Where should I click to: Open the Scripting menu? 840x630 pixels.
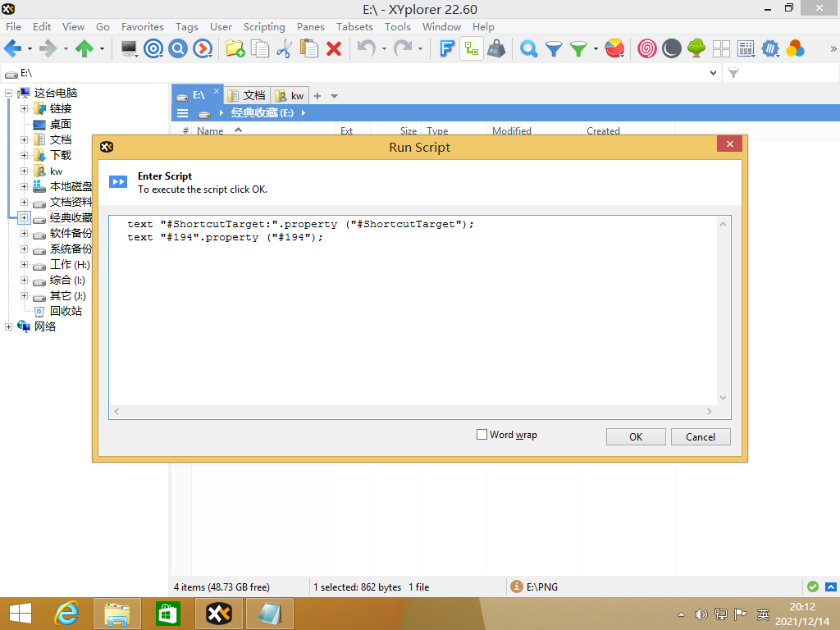tap(264, 26)
